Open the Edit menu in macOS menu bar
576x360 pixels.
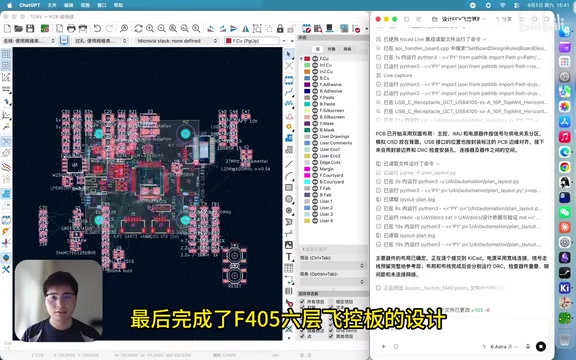point(68,5)
